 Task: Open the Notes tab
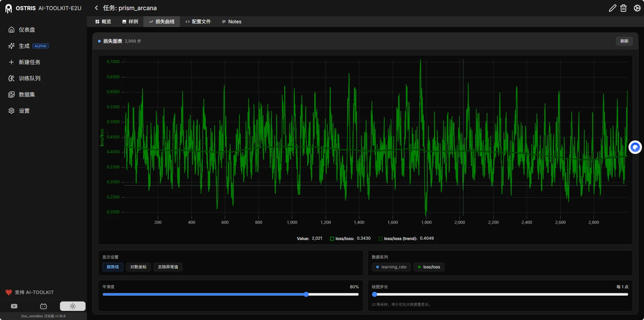(231, 22)
